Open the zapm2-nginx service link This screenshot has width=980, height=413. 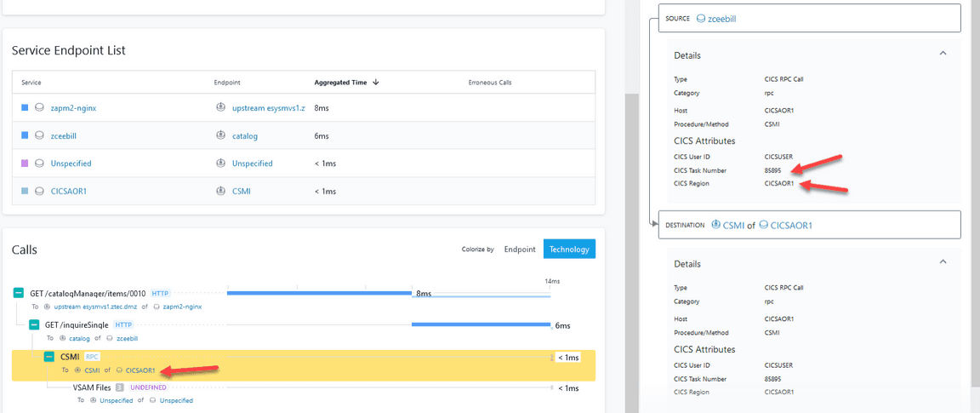tap(73, 108)
